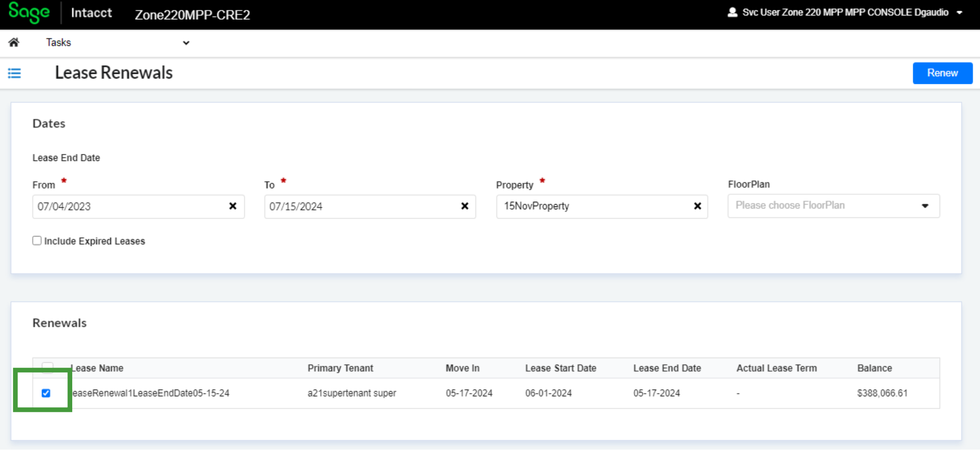This screenshot has height=450, width=980.
Task: Click the balance $388,066.61 cell
Action: 882,393
